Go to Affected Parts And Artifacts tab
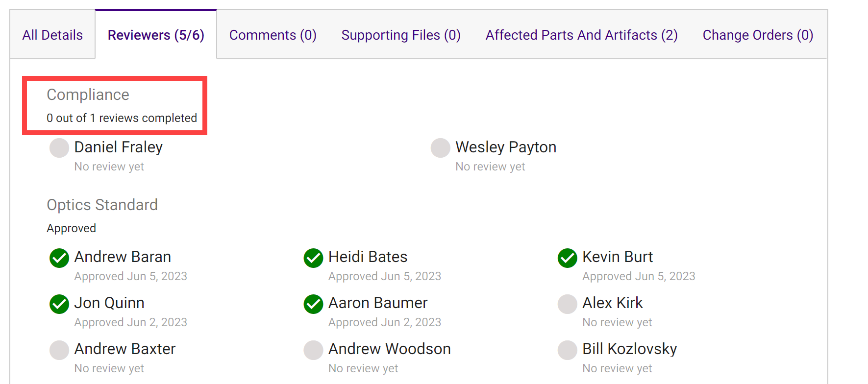 tap(581, 35)
